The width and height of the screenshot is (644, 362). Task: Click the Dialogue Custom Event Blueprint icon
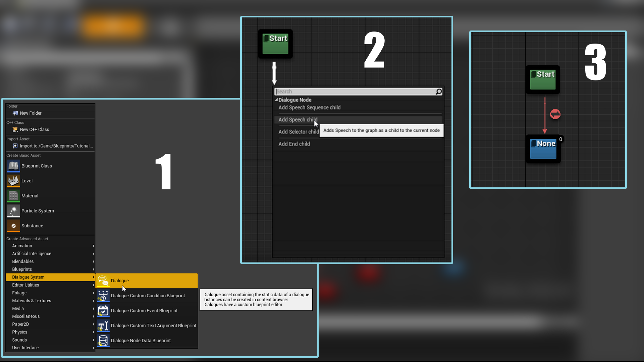point(102,310)
